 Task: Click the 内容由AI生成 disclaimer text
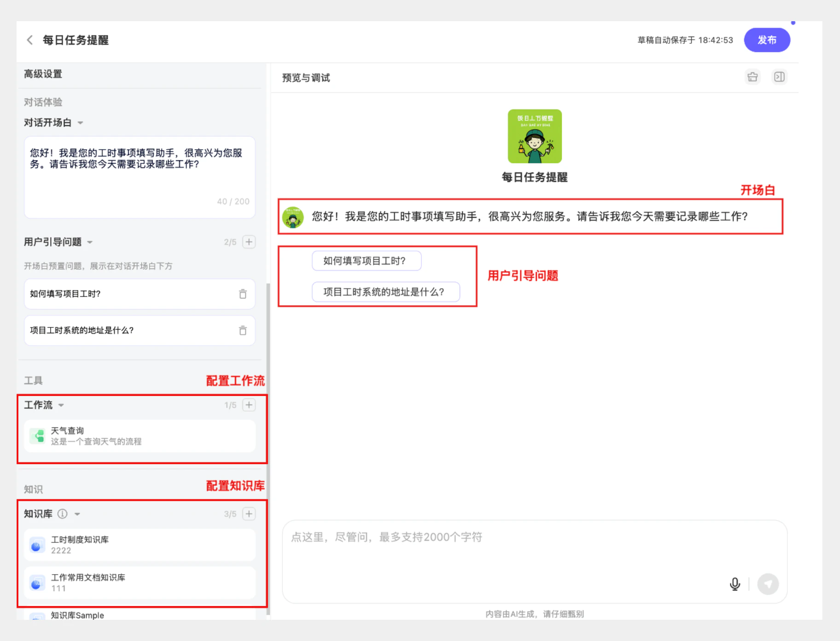point(535,614)
